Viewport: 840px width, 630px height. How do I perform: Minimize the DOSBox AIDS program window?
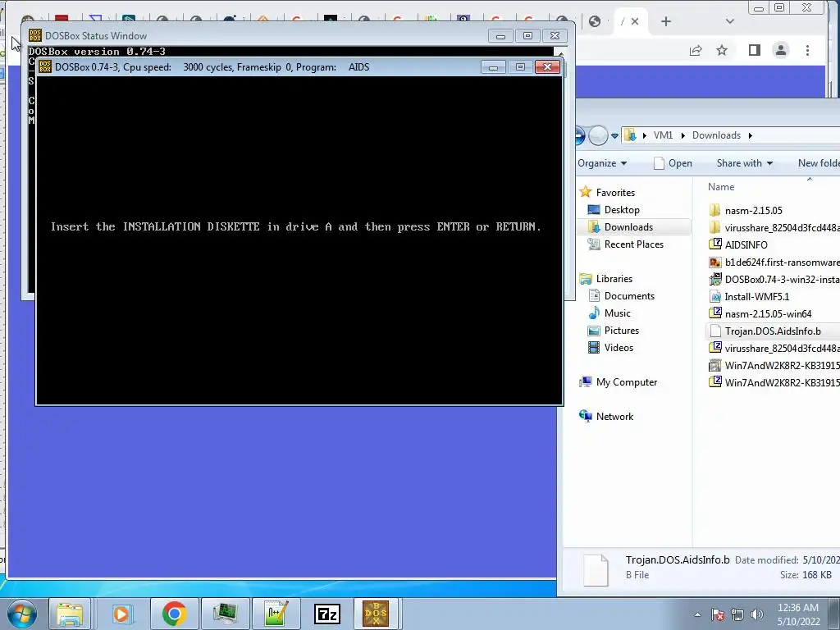click(493, 67)
